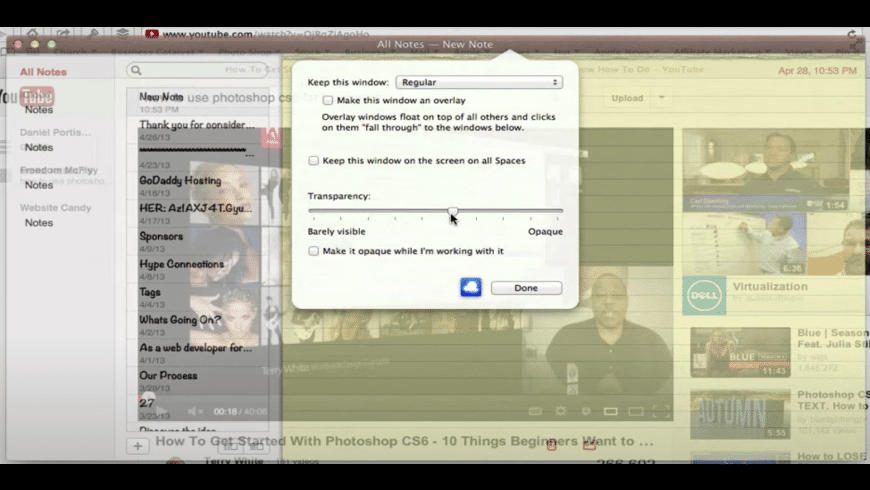Screen dimensions: 870x490
Task: Open the Tags note
Action: point(198,297)
